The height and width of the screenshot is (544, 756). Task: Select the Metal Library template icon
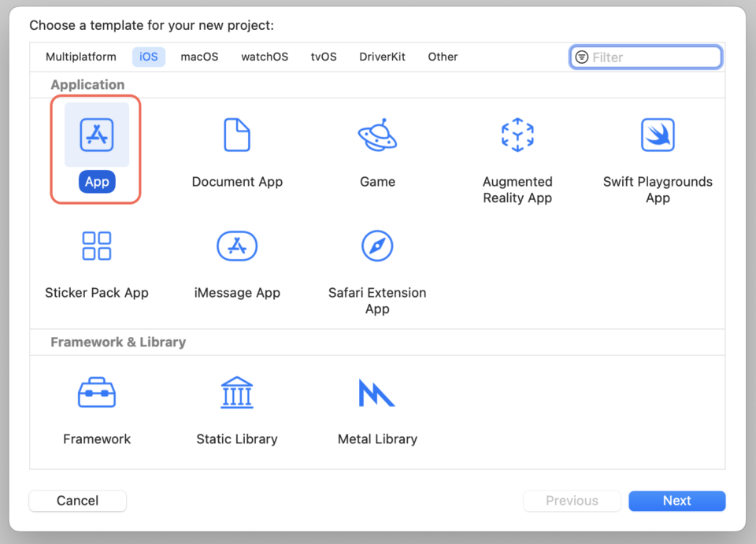[377, 391]
